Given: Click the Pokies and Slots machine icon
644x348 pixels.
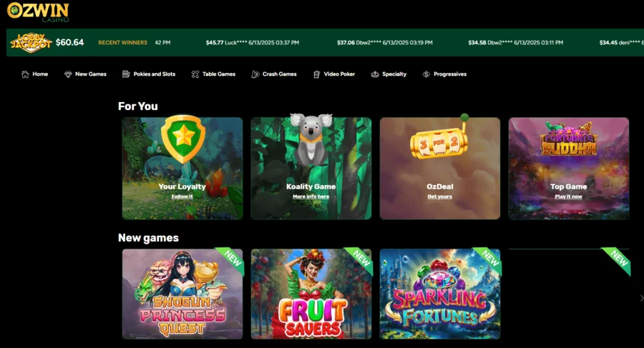Looking at the screenshot, I should pyautogui.click(x=126, y=74).
